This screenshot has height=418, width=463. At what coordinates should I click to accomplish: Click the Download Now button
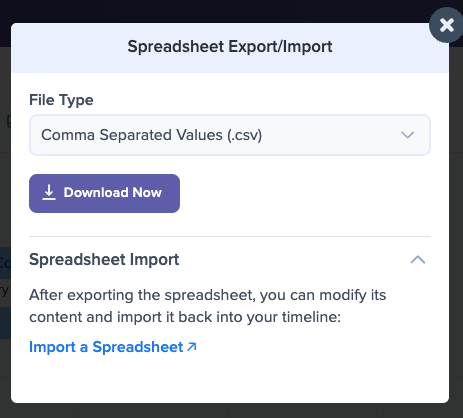click(x=104, y=193)
